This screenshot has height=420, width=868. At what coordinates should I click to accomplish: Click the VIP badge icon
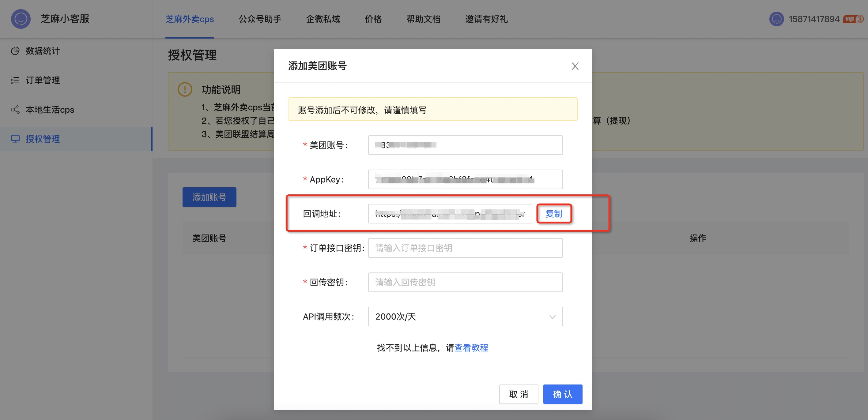coord(853,19)
